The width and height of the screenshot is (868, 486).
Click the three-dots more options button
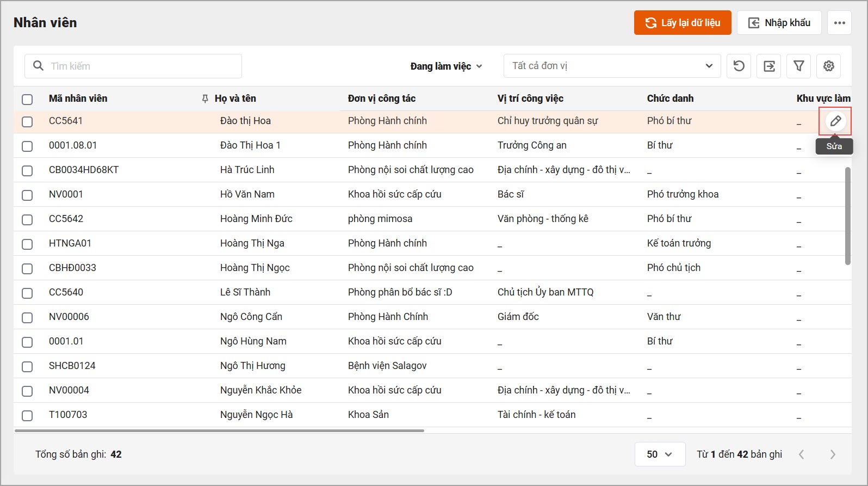[x=839, y=23]
